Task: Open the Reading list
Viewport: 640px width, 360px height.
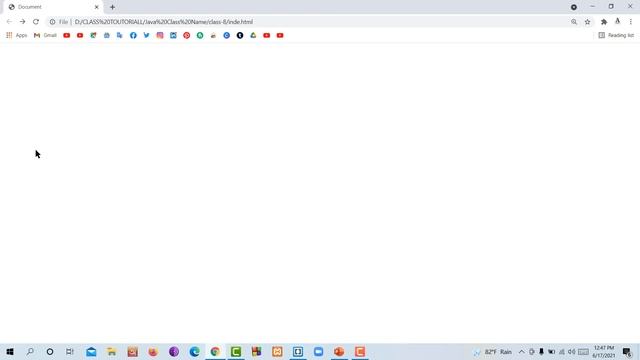Action: tap(616, 36)
